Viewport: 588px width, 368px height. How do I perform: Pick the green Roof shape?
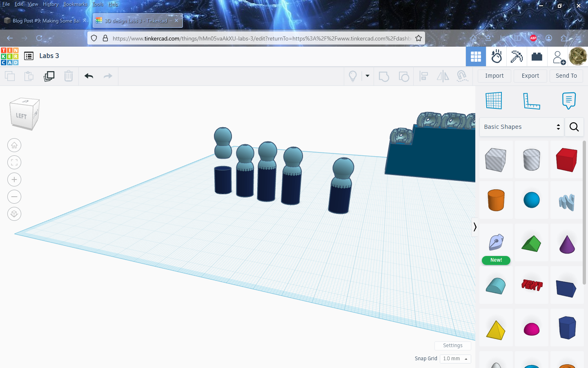(531, 243)
